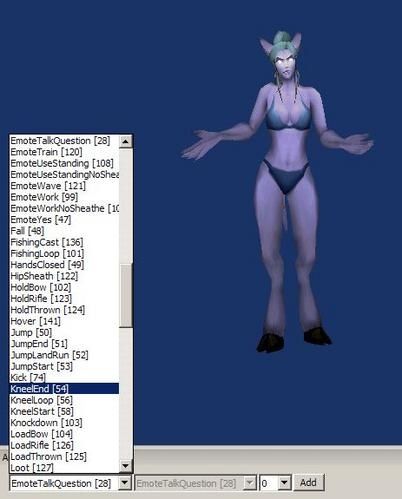Select EmoteWork [99] animation
The width and height of the screenshot is (402, 499).
64,197
